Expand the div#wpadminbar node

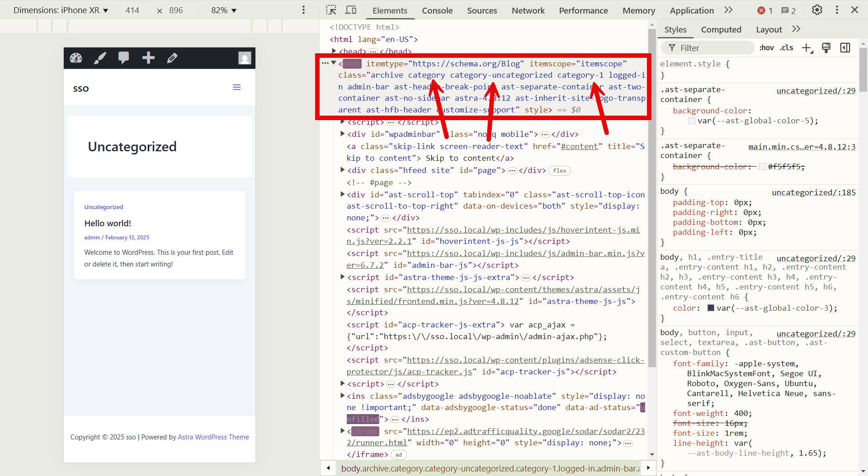point(343,134)
